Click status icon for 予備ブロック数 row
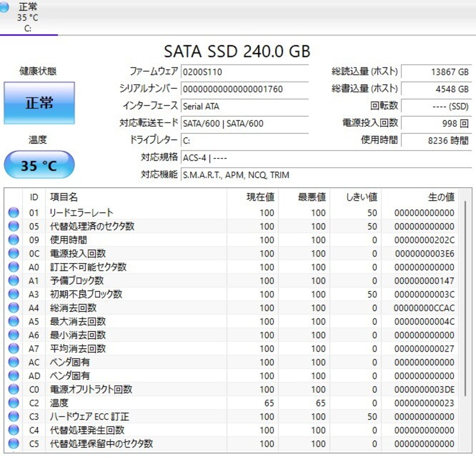The image size is (476, 457). click(x=13, y=281)
